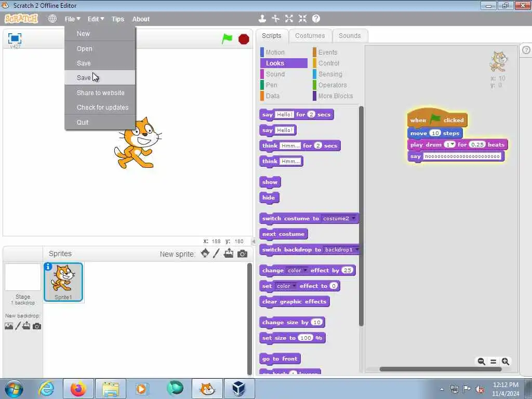Click Scratch logo in menu bar

point(21,19)
